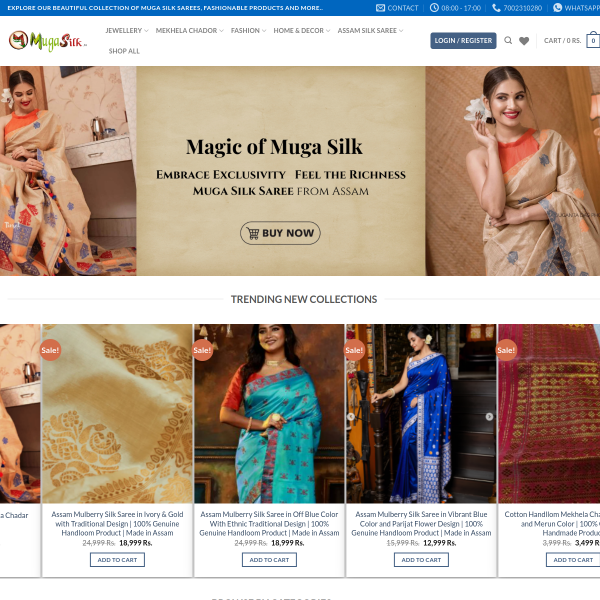Click the Trending New Collections heading

[304, 299]
